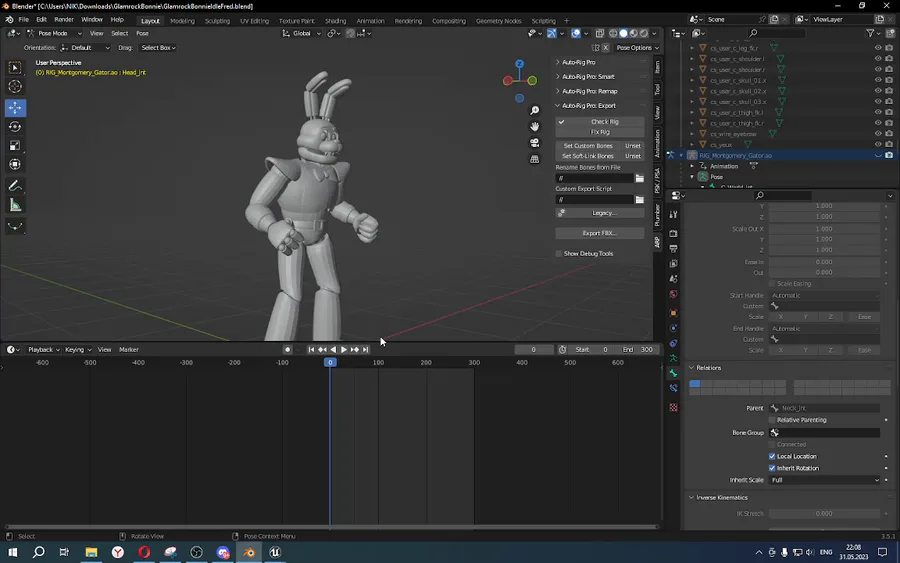Open the File menu

pos(24,20)
